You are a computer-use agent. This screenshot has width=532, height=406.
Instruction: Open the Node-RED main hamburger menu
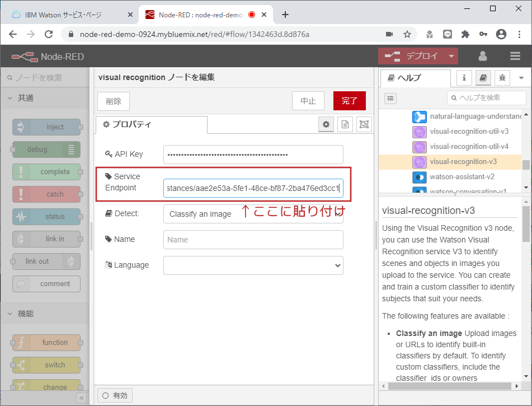514,56
